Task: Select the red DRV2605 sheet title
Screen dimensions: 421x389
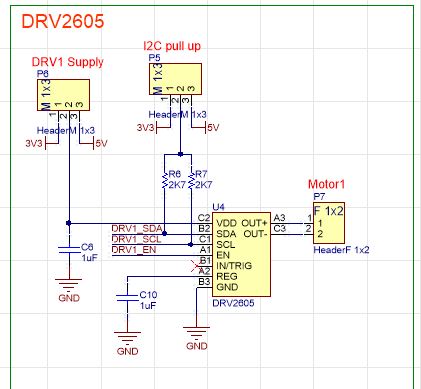Action: 63,21
